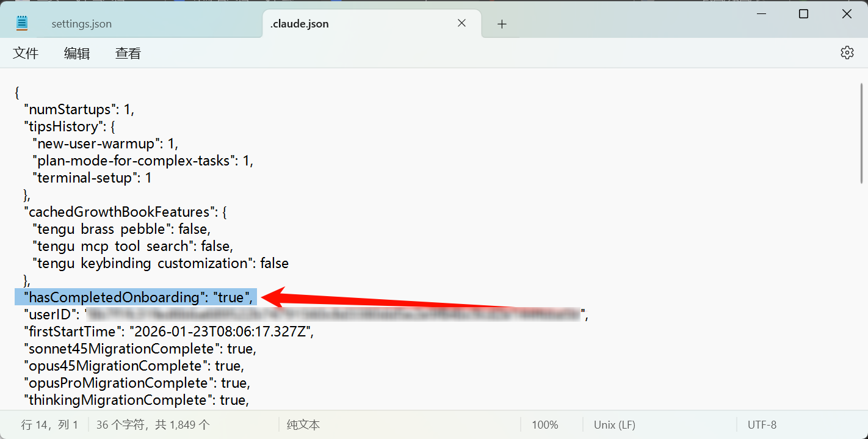Switch to the settings.json tab
The height and width of the screenshot is (439, 868).
(81, 24)
